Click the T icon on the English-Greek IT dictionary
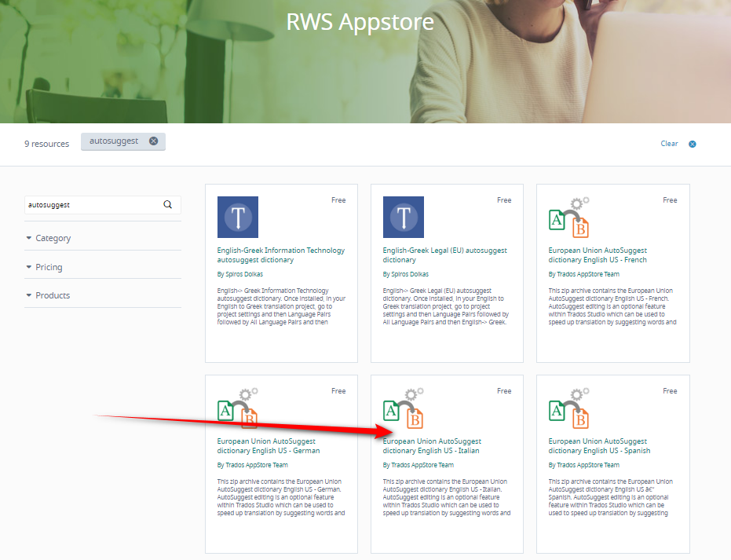Image resolution: width=731 pixels, height=560 pixels. [237, 217]
